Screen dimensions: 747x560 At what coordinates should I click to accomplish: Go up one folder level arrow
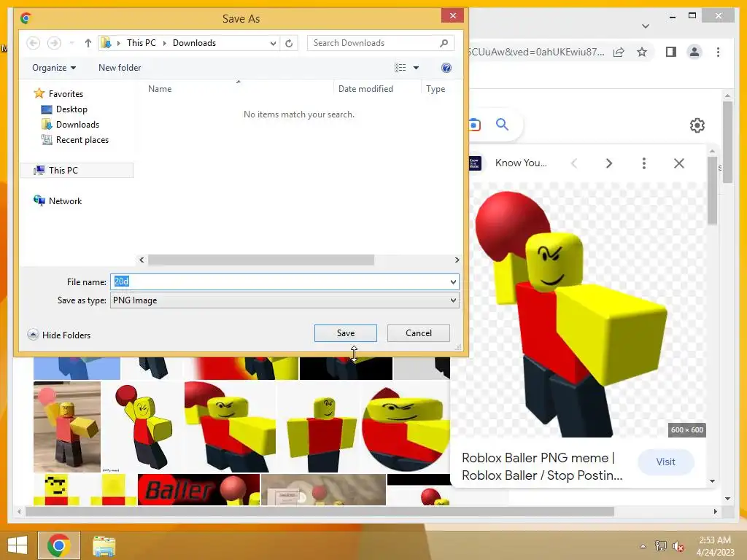pos(88,43)
